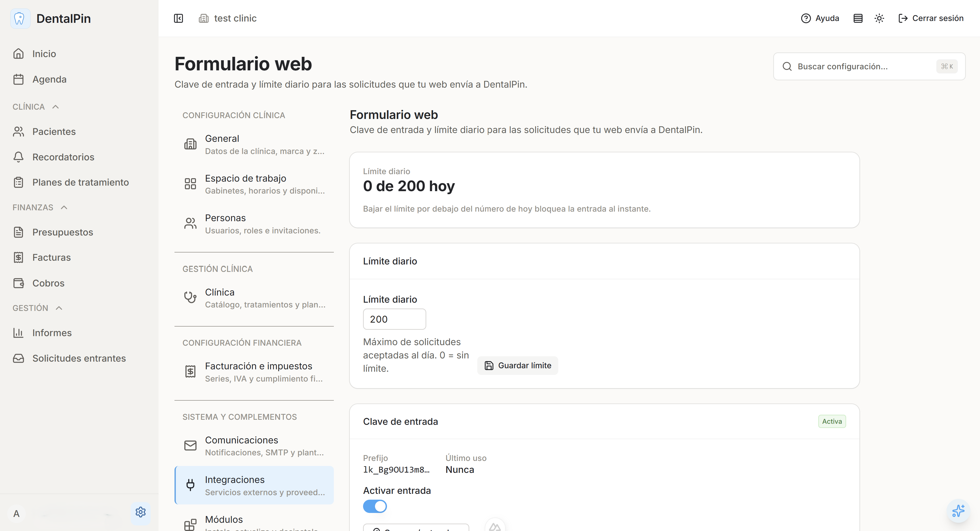Collapse the GESTIÓN sidebar section
This screenshot has height=531, width=980.
point(37,308)
